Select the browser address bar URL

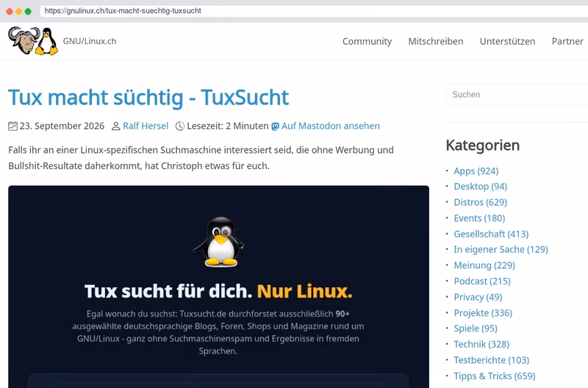(x=123, y=11)
